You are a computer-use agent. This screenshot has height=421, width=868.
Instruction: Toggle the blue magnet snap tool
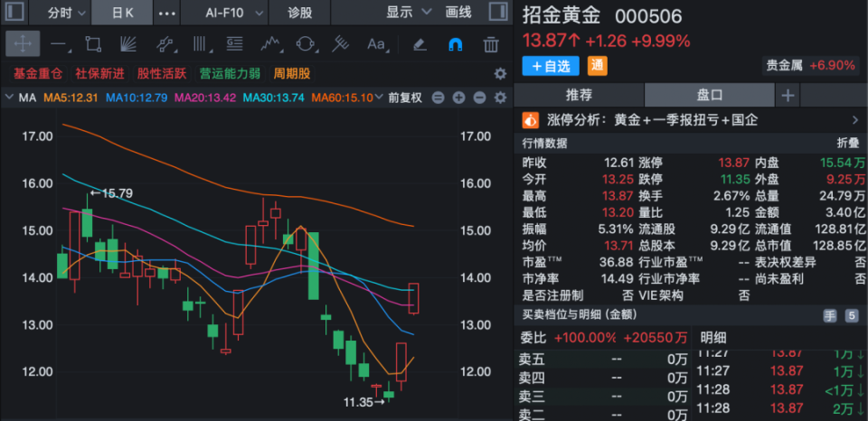point(455,44)
